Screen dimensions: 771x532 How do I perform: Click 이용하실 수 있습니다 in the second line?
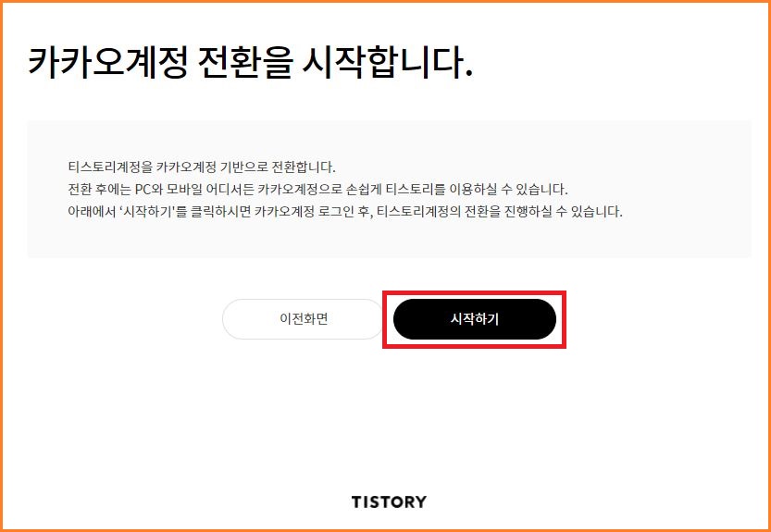click(x=508, y=190)
